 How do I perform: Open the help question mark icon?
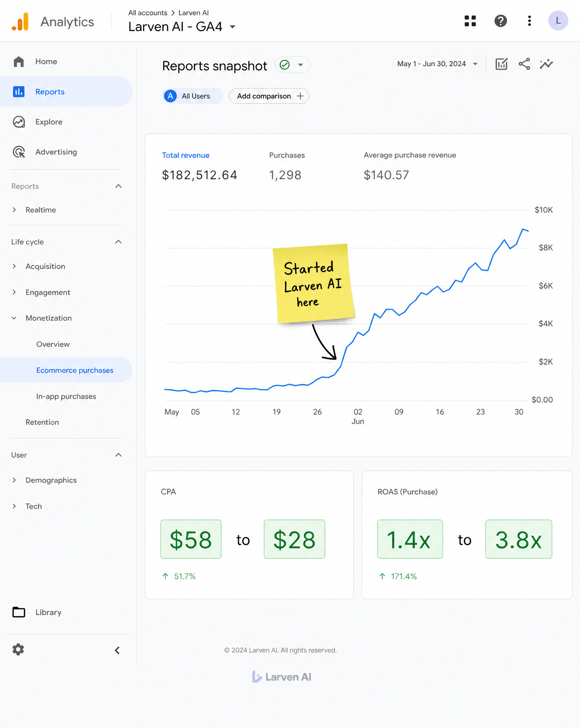pyautogui.click(x=500, y=21)
